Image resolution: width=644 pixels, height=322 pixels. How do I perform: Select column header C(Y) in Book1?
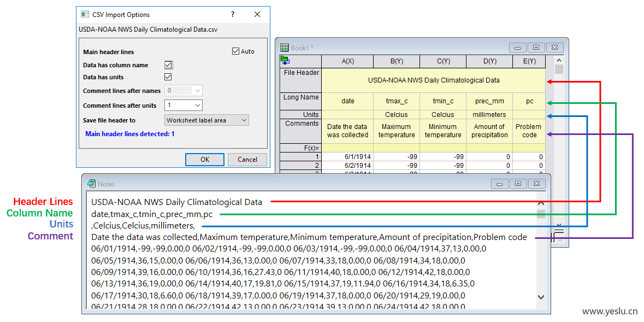pyautogui.click(x=443, y=61)
